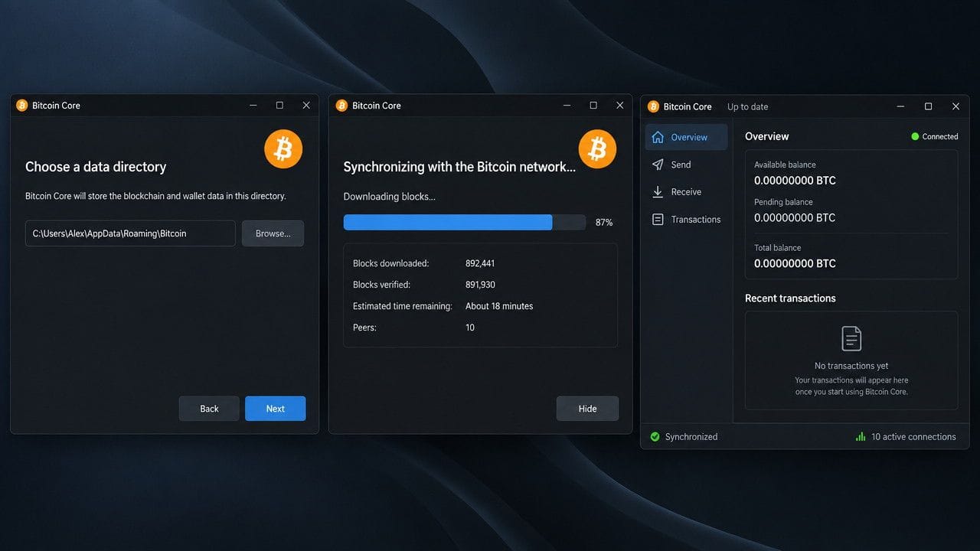The height and width of the screenshot is (551, 980).
Task: Click the Peers count value "10"
Action: 470,328
